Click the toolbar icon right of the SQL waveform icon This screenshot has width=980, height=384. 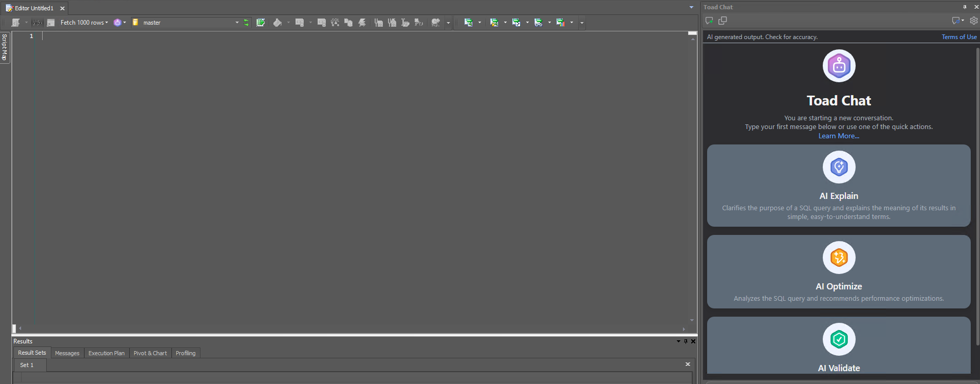pos(51,23)
